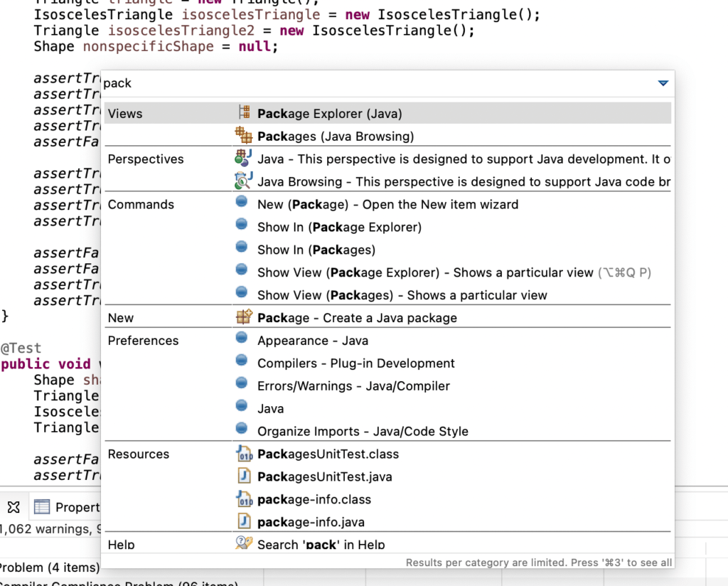Image resolution: width=728 pixels, height=586 pixels.
Task: Click the Help search icon
Action: tap(244, 543)
